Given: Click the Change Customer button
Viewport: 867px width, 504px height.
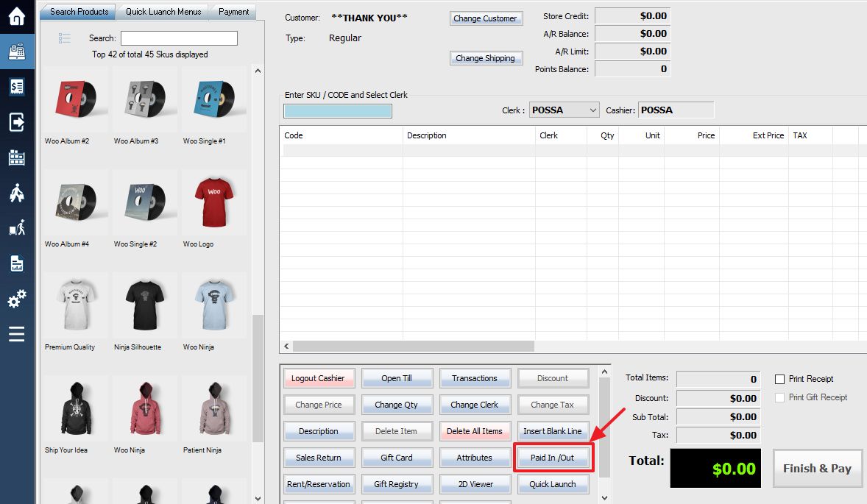Looking at the screenshot, I should pyautogui.click(x=486, y=18).
